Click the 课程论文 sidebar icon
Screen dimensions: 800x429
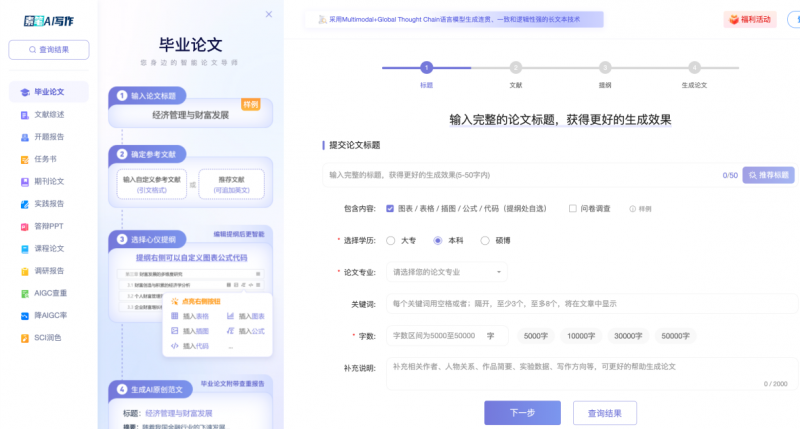click(x=24, y=249)
